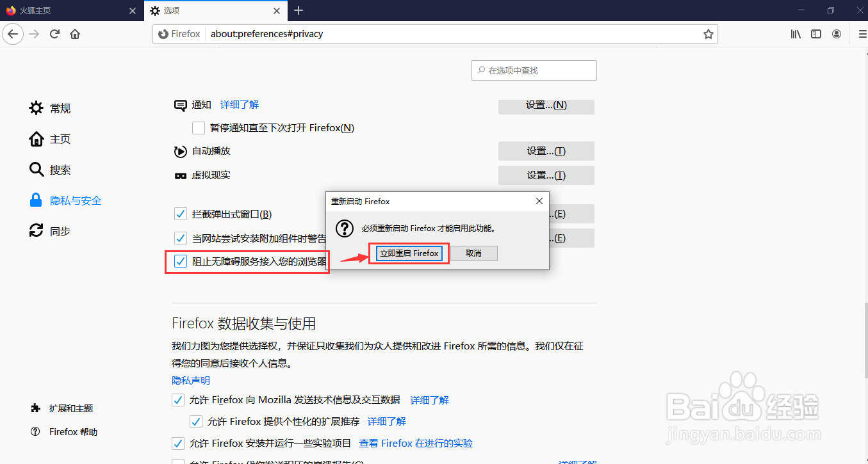
Task: Open 常规 settings category
Action: [50, 108]
